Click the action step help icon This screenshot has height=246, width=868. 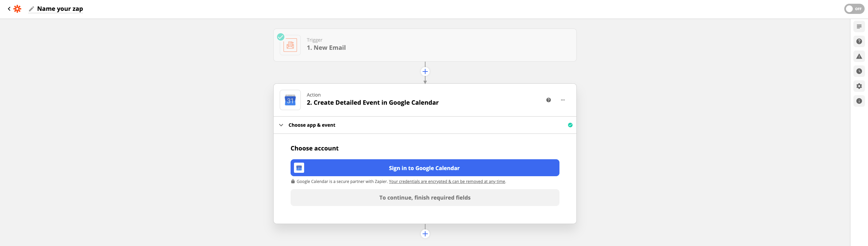point(548,100)
